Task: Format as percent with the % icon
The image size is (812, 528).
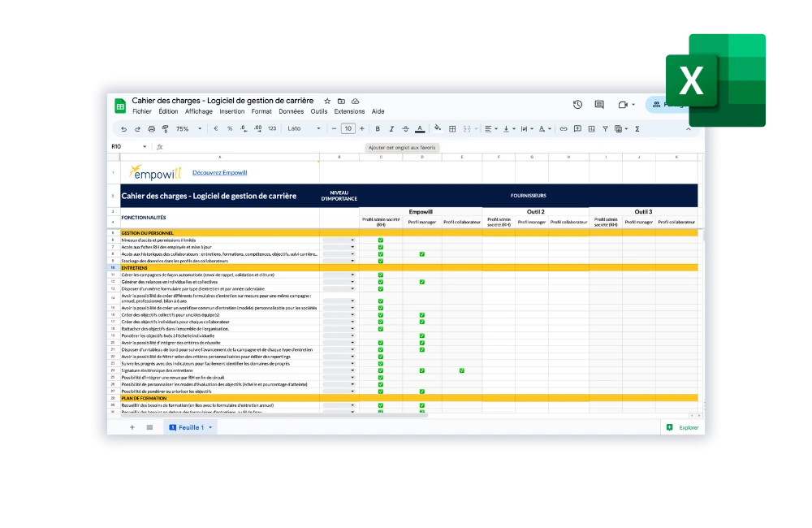Action: tap(230, 128)
